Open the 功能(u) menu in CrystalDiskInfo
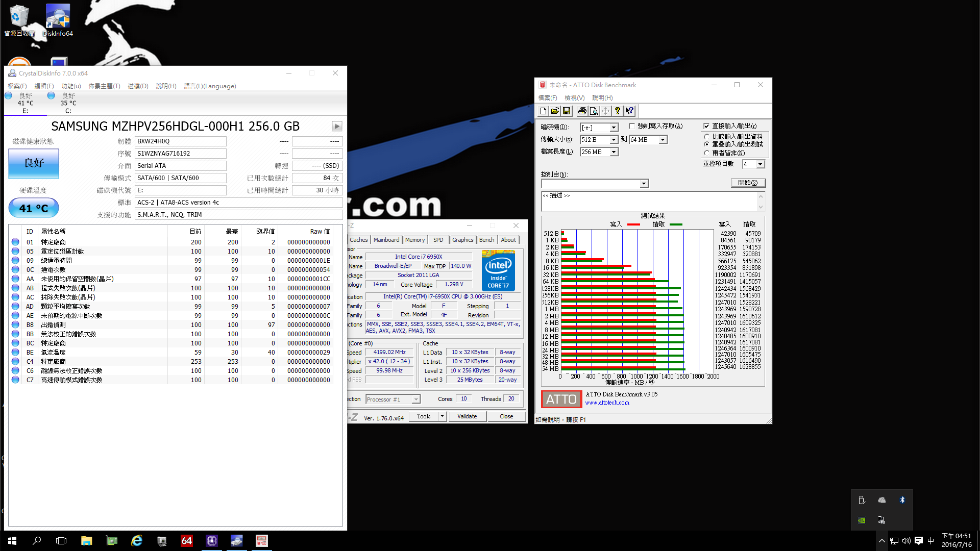Viewport: 980px width, 551px height. pos(71,86)
